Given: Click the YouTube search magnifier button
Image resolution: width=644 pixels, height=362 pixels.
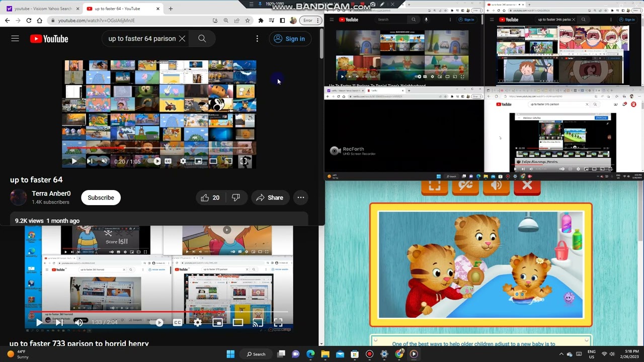Looking at the screenshot, I should coord(202,39).
